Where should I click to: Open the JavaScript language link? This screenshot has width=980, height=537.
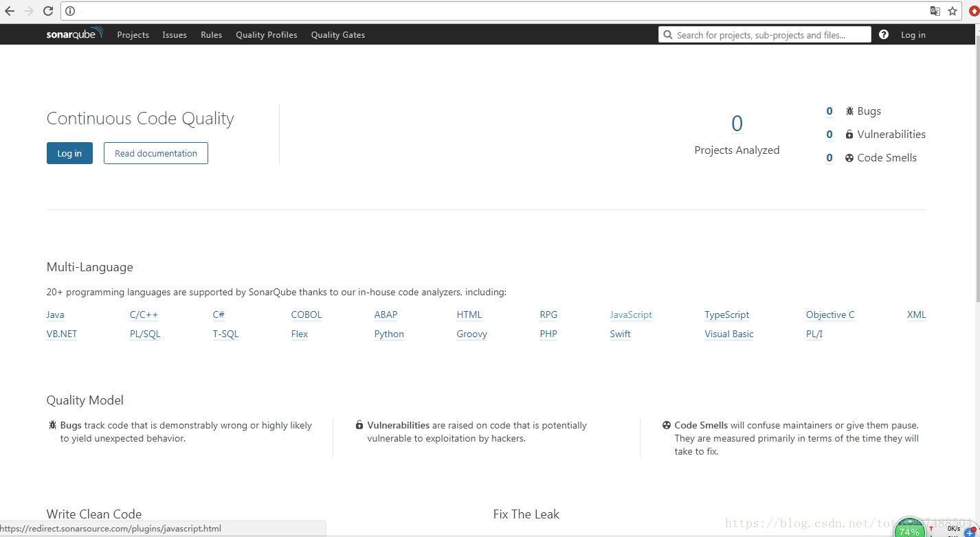pyautogui.click(x=631, y=315)
